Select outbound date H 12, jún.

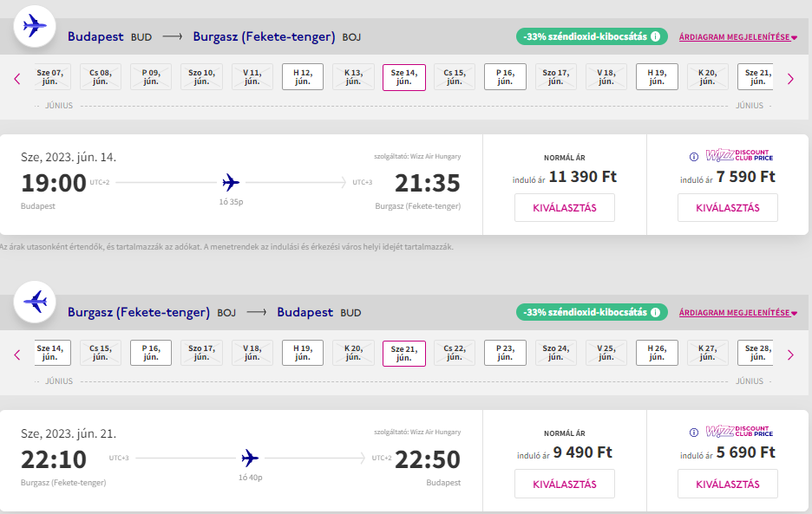(x=303, y=76)
